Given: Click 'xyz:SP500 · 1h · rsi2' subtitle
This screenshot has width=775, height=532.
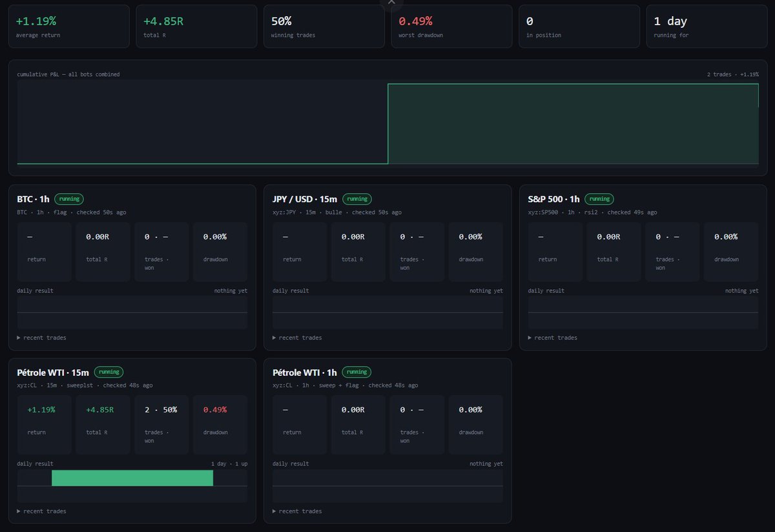Looking at the screenshot, I should tap(562, 212).
